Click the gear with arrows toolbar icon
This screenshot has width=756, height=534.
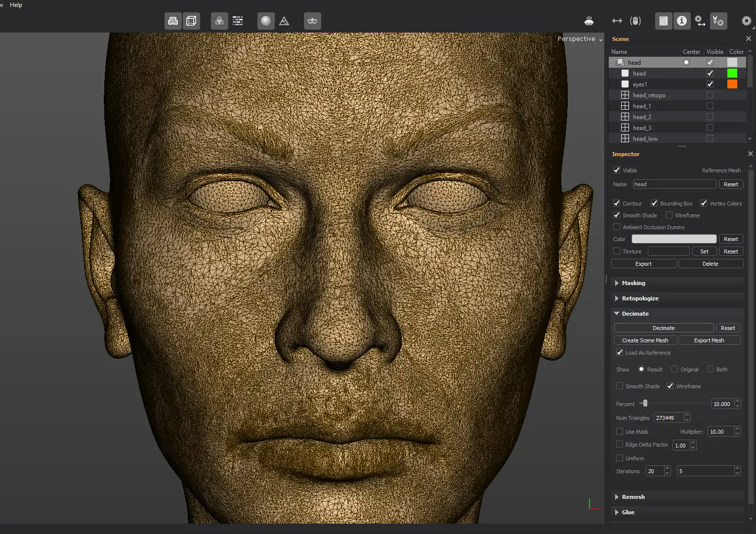click(700, 21)
